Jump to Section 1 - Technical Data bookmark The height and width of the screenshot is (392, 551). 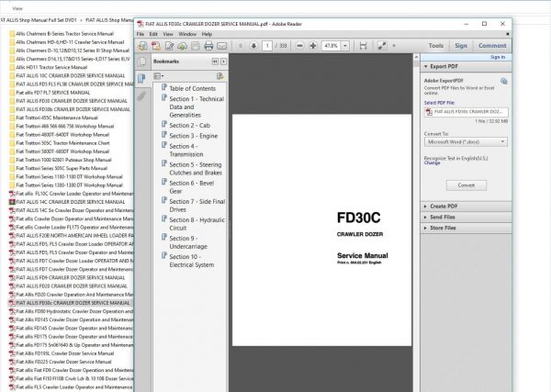click(197, 106)
